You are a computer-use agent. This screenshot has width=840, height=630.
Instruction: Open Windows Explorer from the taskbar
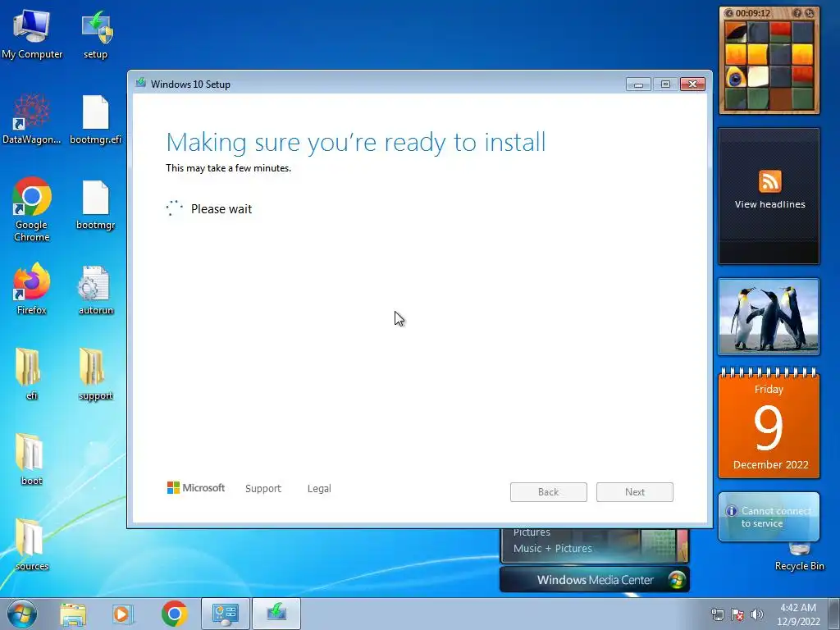(73, 614)
